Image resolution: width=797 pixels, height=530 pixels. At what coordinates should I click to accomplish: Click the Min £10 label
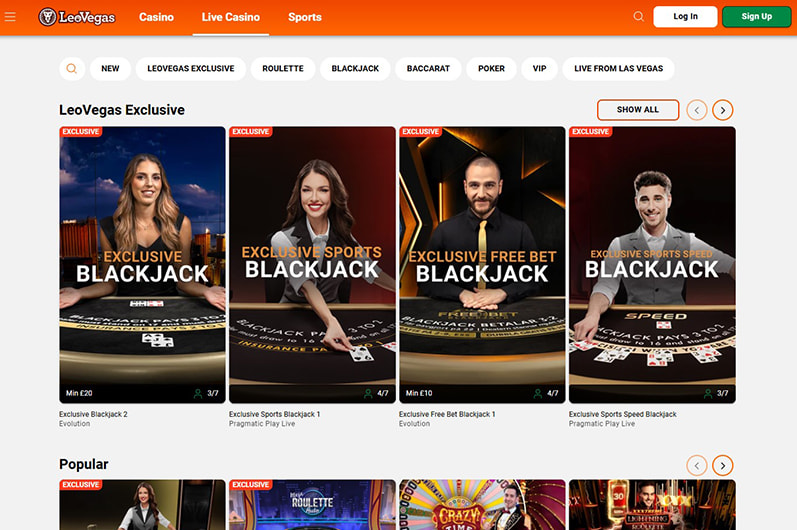(419, 393)
